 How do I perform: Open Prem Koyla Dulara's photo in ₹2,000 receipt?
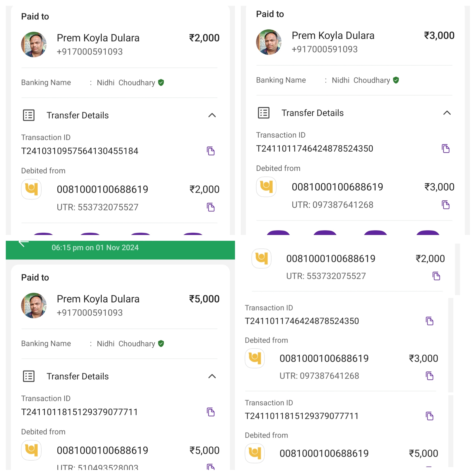pos(34,45)
